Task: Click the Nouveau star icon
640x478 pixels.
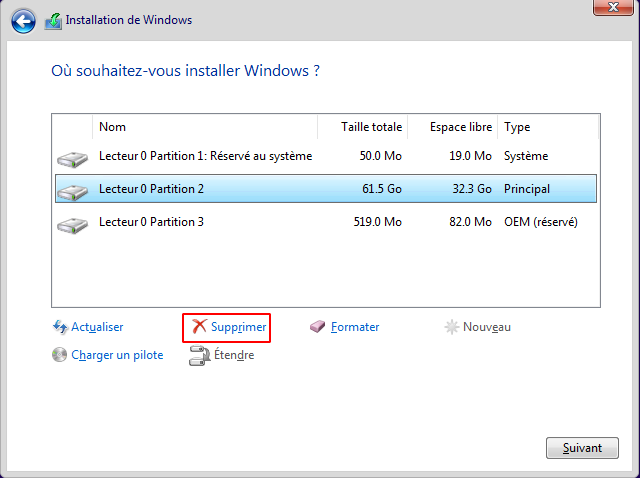Action: pyautogui.click(x=452, y=327)
